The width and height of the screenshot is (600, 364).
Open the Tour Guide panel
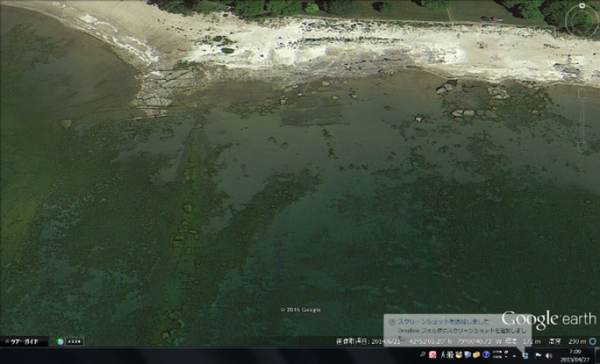click(24, 341)
